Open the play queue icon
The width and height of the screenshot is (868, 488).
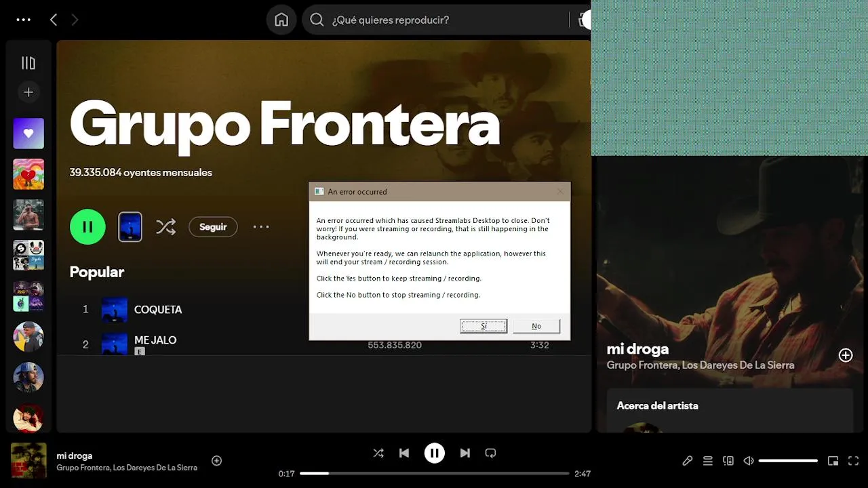point(708,461)
